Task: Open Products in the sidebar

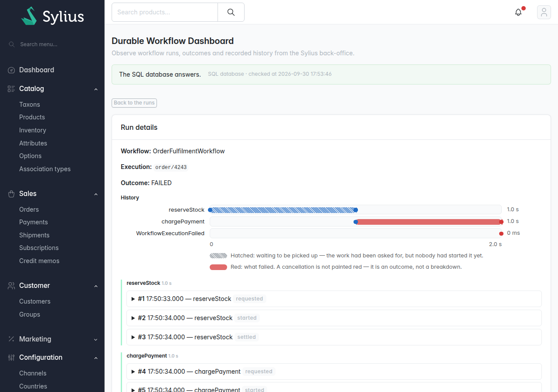Action: click(x=32, y=117)
